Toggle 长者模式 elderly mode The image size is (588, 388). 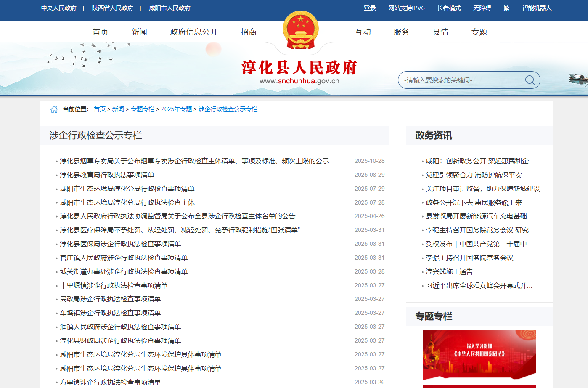pyautogui.click(x=449, y=8)
